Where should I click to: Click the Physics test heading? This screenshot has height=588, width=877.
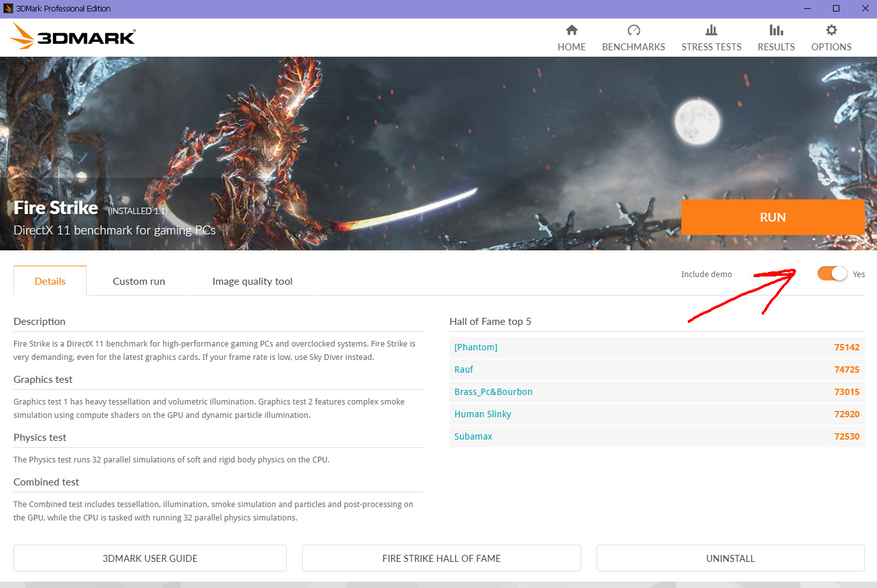click(40, 437)
